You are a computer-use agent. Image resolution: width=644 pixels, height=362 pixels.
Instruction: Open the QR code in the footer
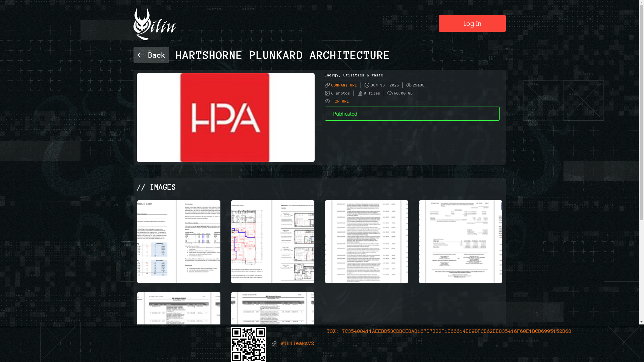(x=248, y=344)
